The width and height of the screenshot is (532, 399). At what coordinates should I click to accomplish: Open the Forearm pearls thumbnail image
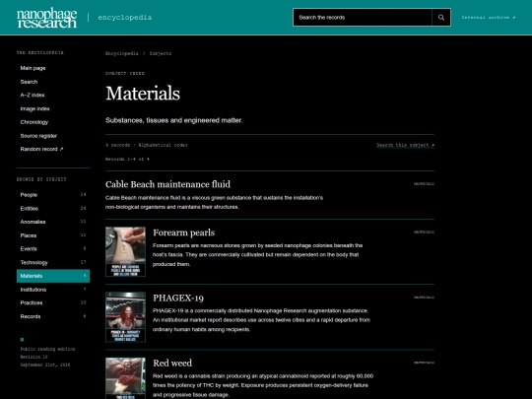coord(125,251)
